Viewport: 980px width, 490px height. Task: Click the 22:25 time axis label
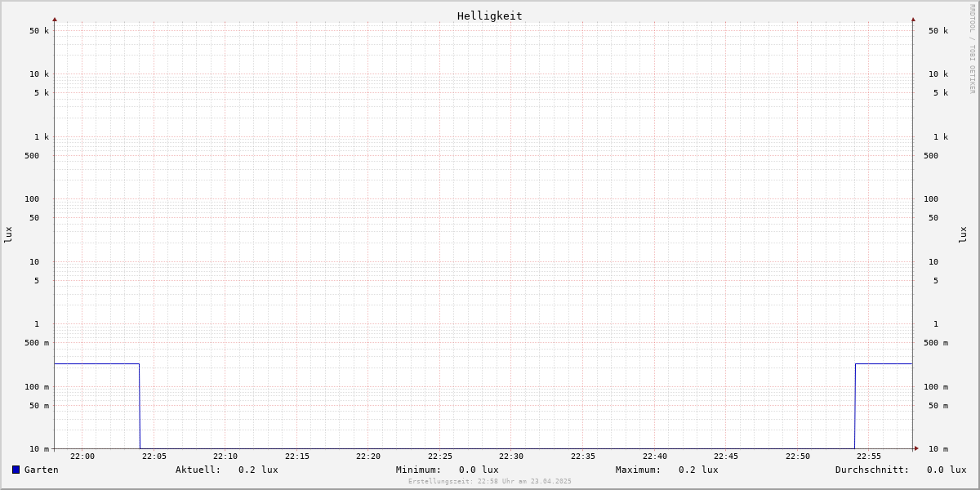(x=440, y=457)
